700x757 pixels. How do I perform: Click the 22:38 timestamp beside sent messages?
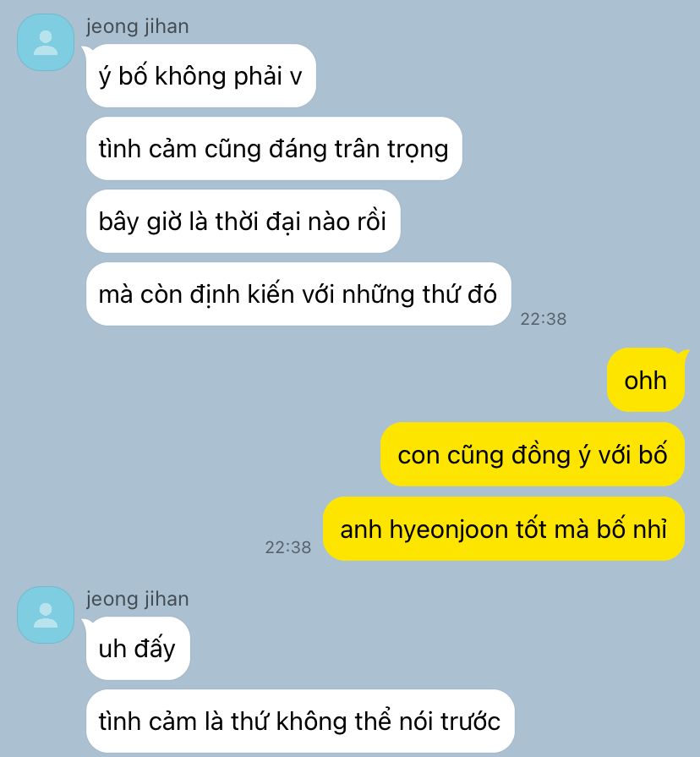click(x=288, y=547)
